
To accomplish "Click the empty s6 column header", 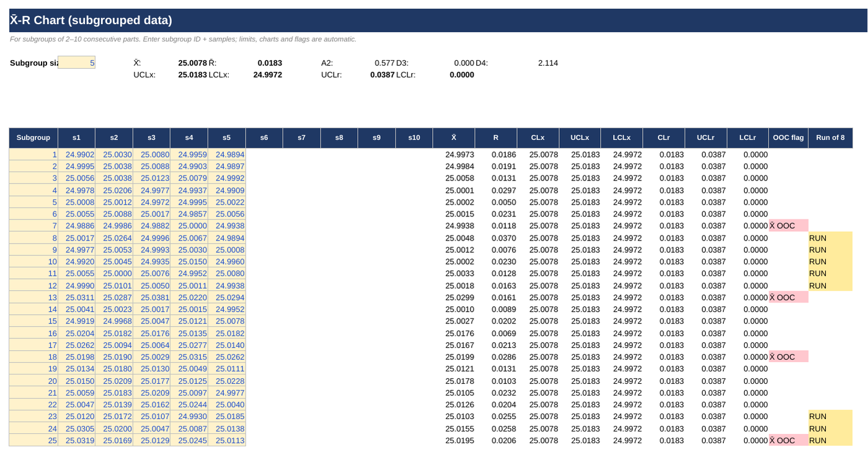I will click(264, 138).
